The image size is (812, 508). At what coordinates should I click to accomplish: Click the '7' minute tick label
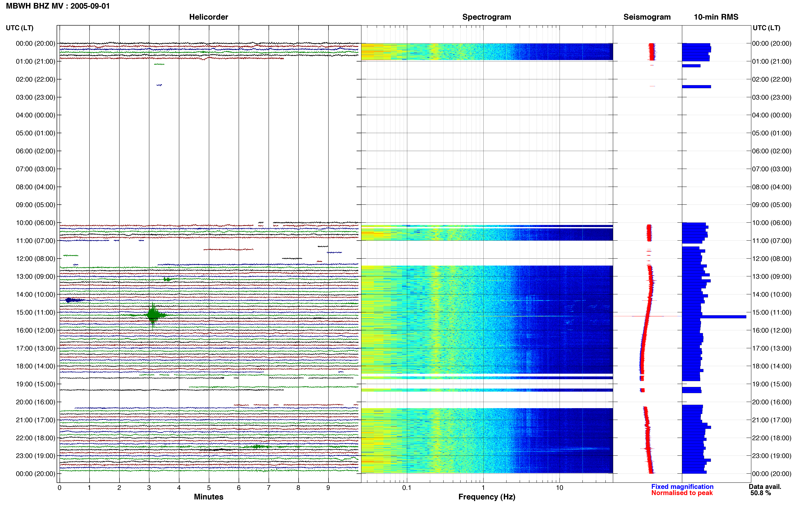269,487
